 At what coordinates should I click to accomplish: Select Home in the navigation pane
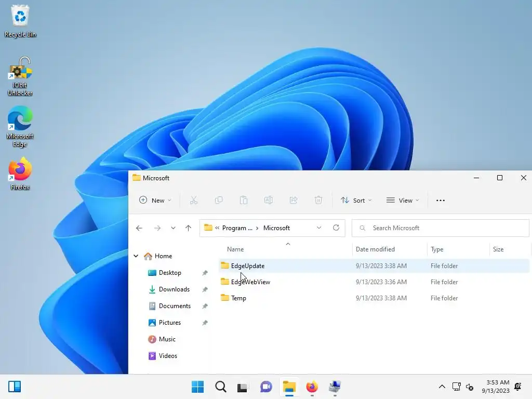(x=163, y=256)
